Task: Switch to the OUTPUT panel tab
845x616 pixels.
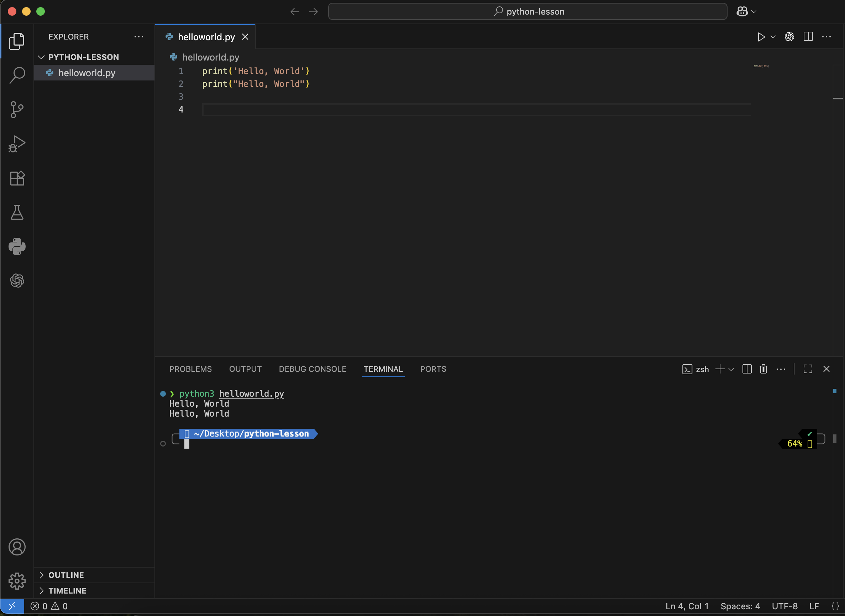Action: (x=245, y=369)
